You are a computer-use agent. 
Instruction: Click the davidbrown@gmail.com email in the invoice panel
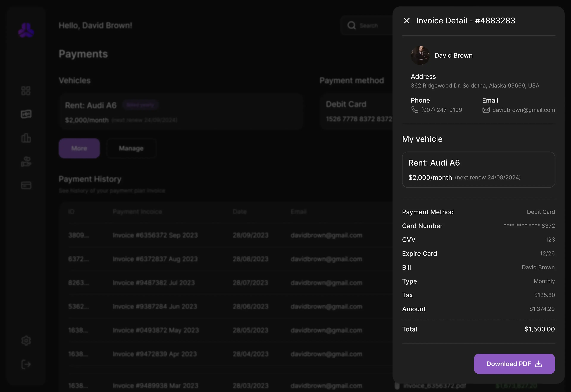tap(524, 110)
